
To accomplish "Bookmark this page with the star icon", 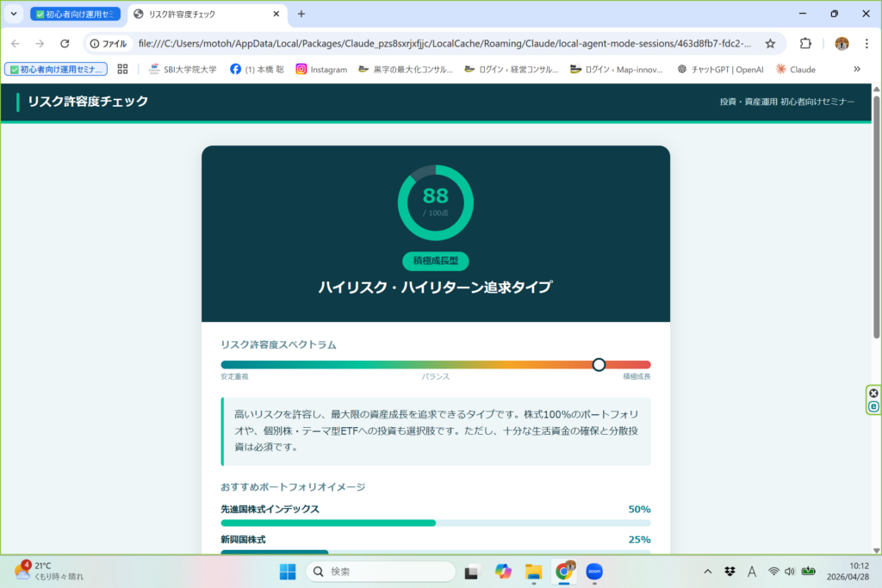I will pos(770,43).
